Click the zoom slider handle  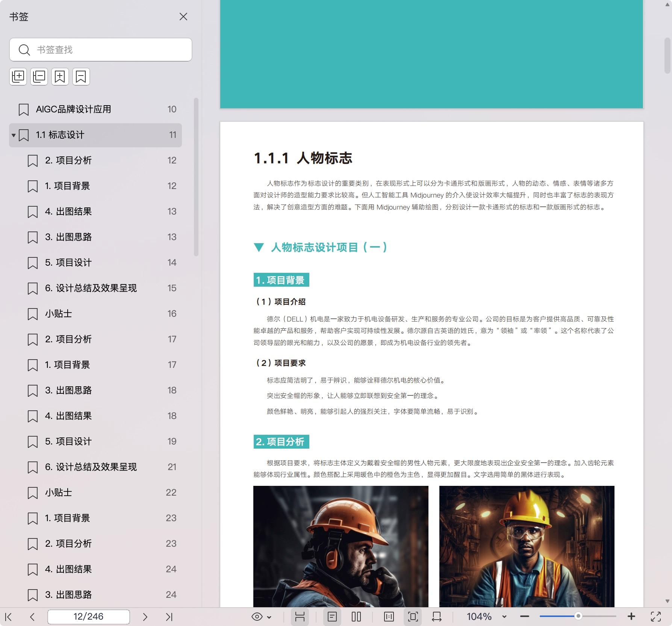[578, 616]
